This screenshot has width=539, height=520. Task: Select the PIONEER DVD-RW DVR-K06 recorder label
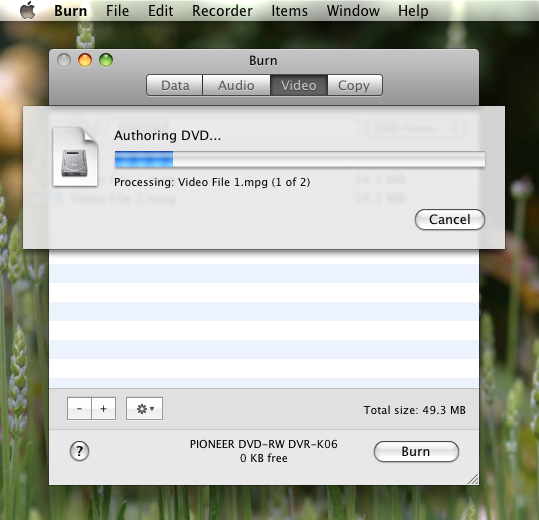point(264,444)
